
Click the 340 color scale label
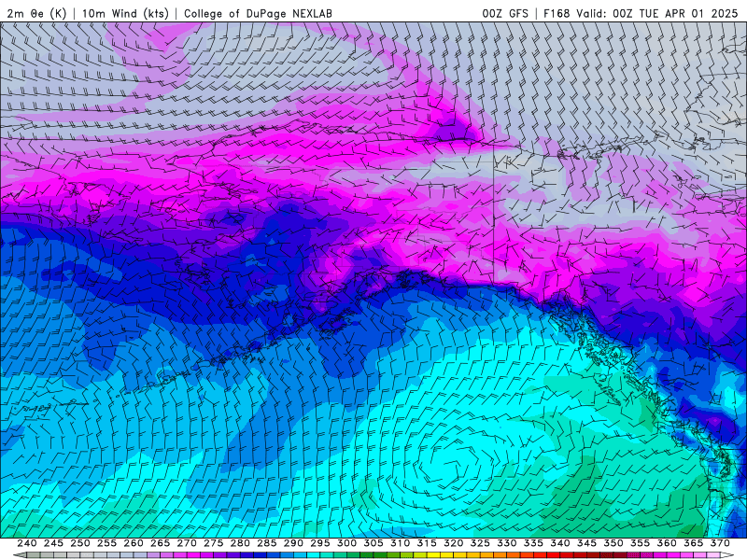point(560,543)
